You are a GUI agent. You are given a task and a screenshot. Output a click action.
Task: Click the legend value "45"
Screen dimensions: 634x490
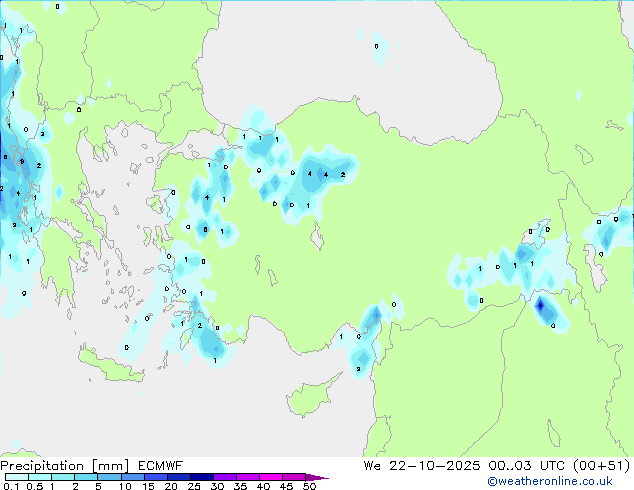pyautogui.click(x=286, y=486)
